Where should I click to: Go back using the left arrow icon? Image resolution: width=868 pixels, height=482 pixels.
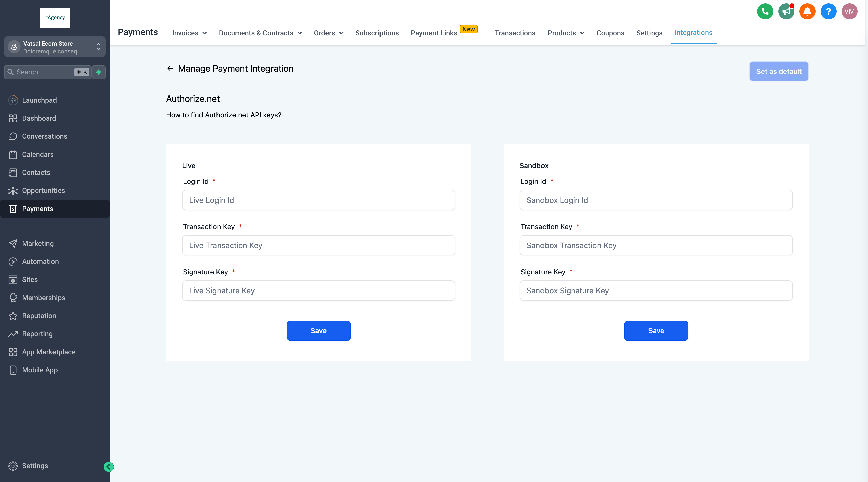170,68
